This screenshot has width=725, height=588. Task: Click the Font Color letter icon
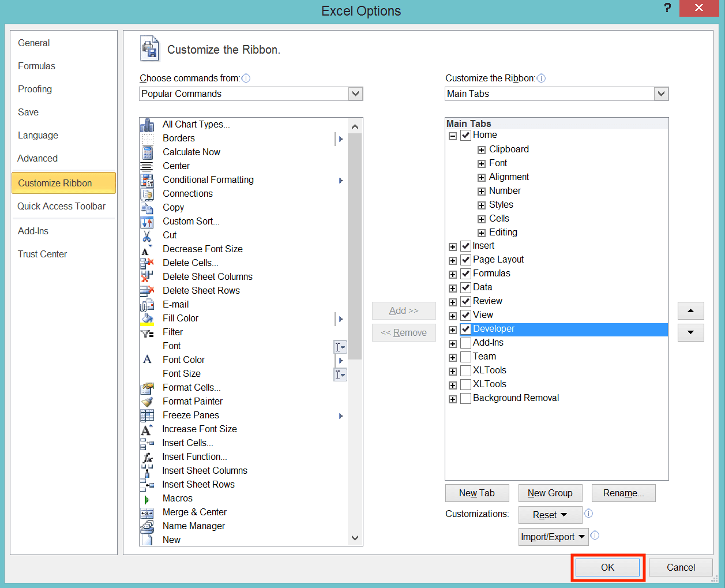click(147, 359)
